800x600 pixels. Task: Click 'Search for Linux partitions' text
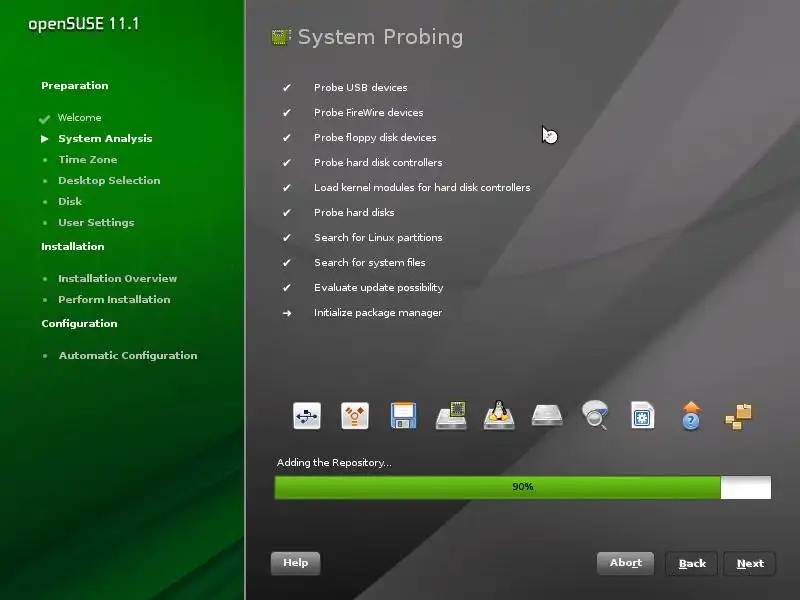pyautogui.click(x=378, y=238)
